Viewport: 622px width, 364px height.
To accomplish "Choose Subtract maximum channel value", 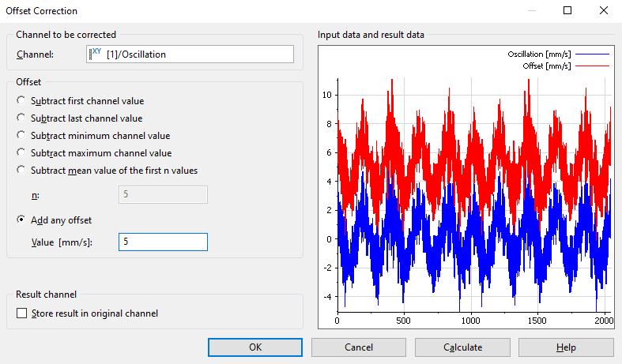I will (x=21, y=153).
